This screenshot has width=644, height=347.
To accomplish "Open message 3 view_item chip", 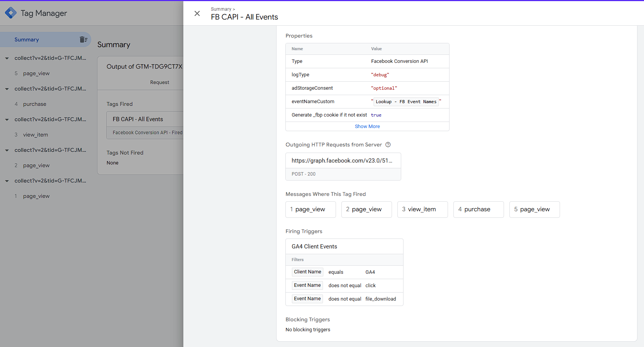I will coord(422,209).
